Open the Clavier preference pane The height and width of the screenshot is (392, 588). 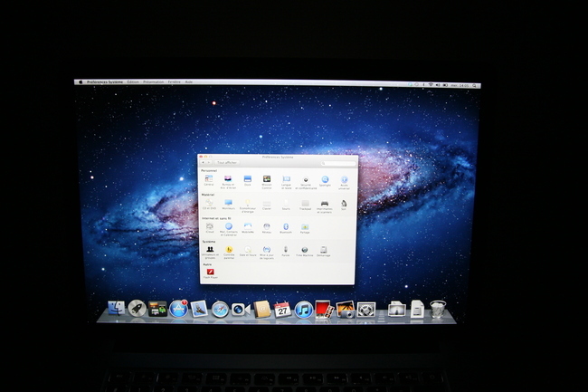(267, 206)
